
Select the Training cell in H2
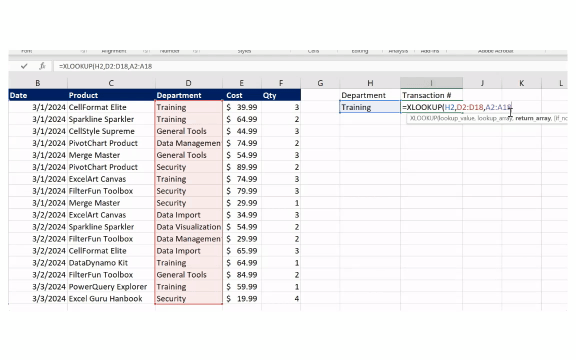370,107
